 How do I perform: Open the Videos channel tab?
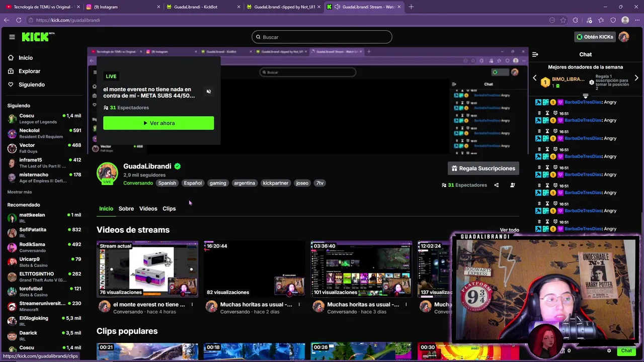148,209
